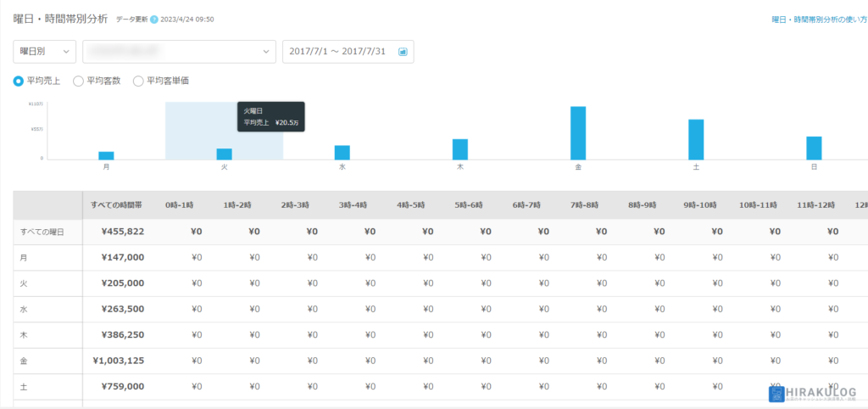Select the 平均売上 radio button
Viewport: 868px width, 409px height.
point(19,81)
